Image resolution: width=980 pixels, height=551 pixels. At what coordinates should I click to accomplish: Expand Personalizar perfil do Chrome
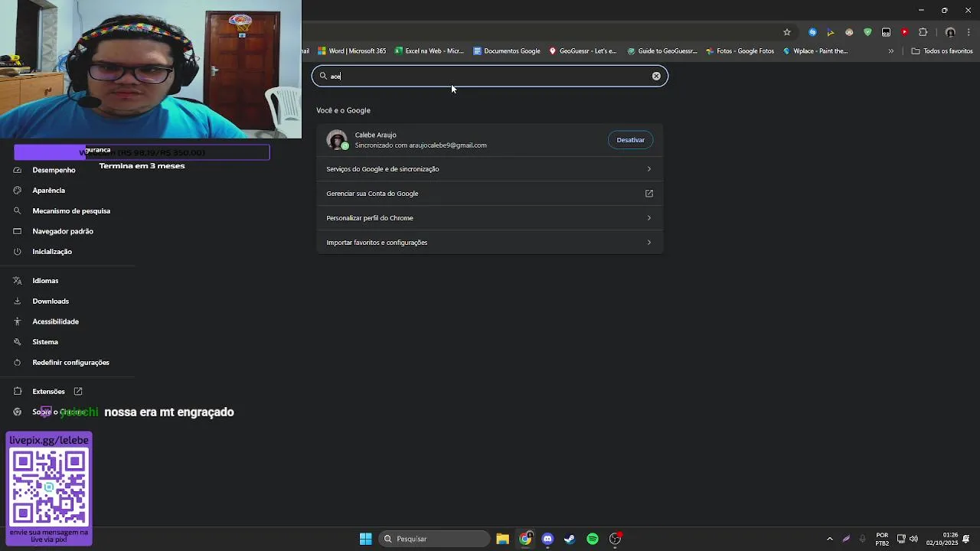pyautogui.click(x=490, y=218)
